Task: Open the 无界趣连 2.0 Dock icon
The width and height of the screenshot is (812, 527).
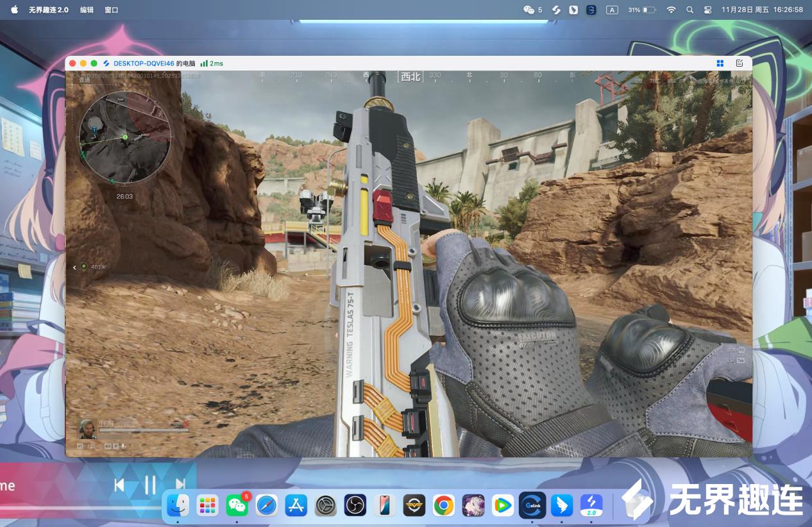Action: pos(591,505)
